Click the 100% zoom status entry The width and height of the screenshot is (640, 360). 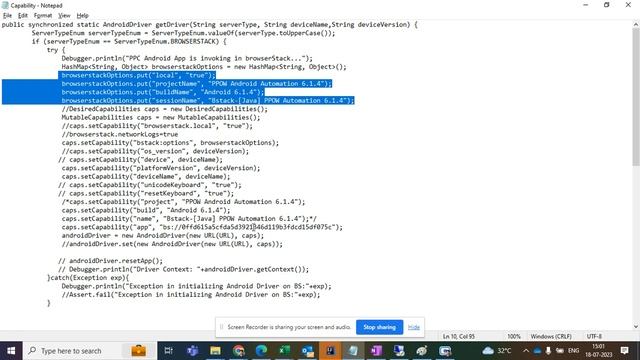514,336
